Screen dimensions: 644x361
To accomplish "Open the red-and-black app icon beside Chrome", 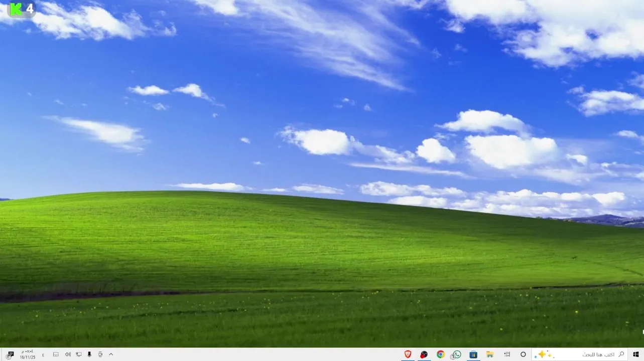I will click(x=424, y=354).
